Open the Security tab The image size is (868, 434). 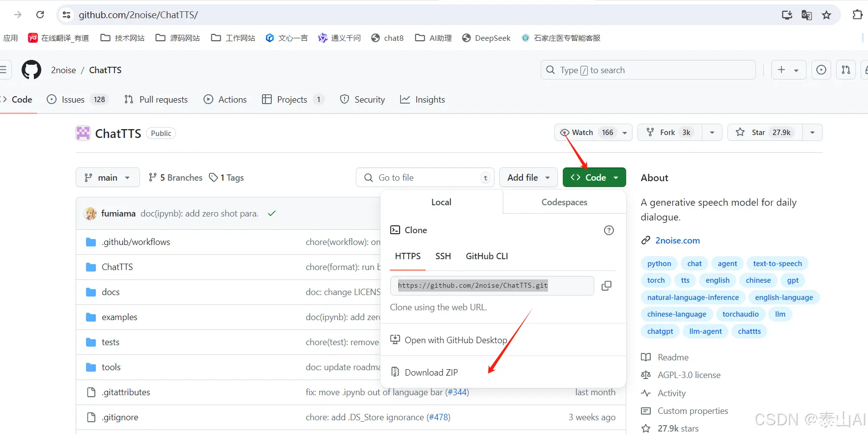coord(363,100)
